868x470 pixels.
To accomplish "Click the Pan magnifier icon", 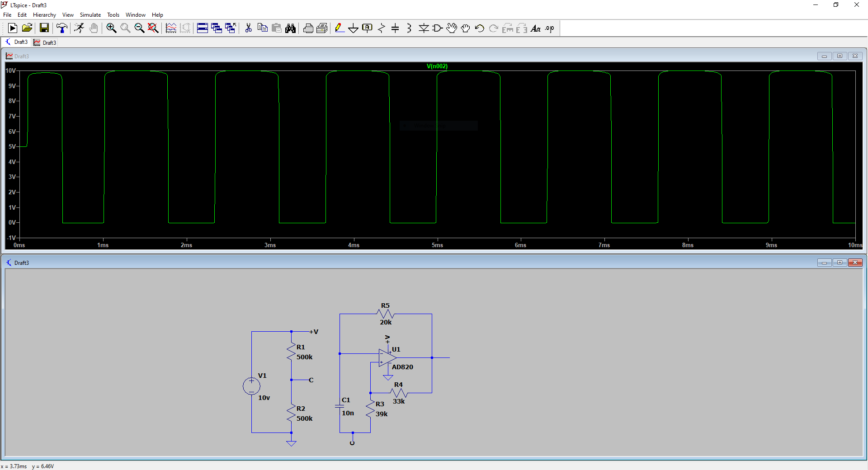I will (x=125, y=28).
